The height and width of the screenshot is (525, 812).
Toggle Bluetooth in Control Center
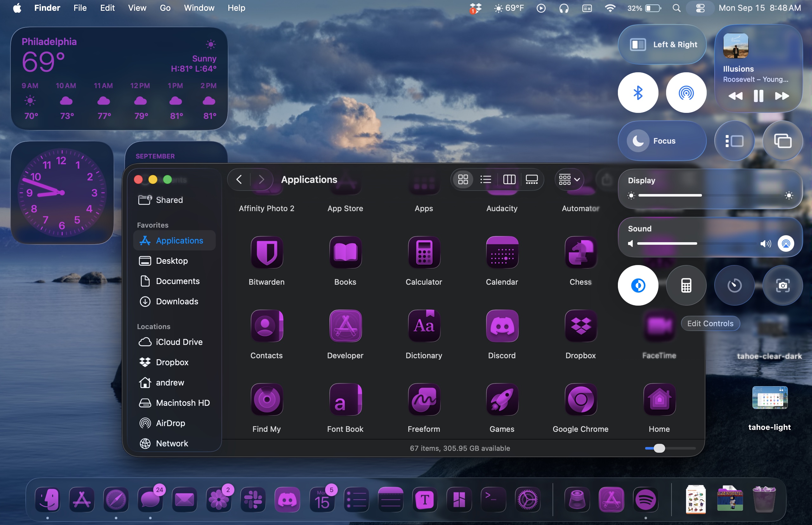click(638, 92)
